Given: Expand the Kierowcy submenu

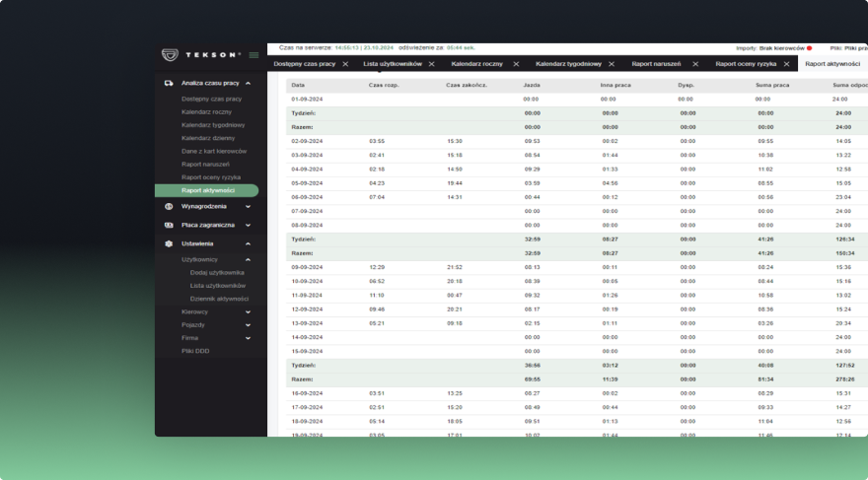Looking at the screenshot, I should [x=248, y=311].
